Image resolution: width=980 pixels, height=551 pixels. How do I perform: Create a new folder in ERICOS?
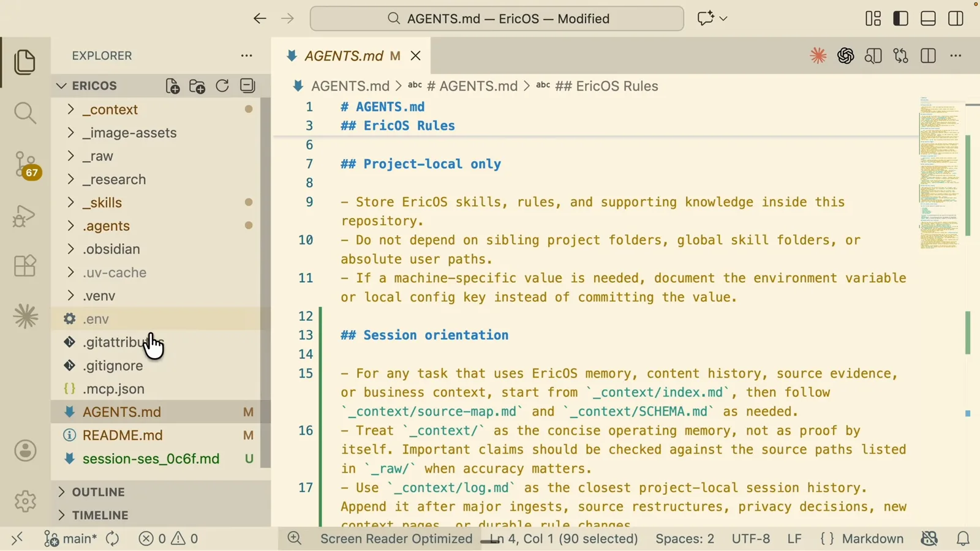(x=197, y=86)
